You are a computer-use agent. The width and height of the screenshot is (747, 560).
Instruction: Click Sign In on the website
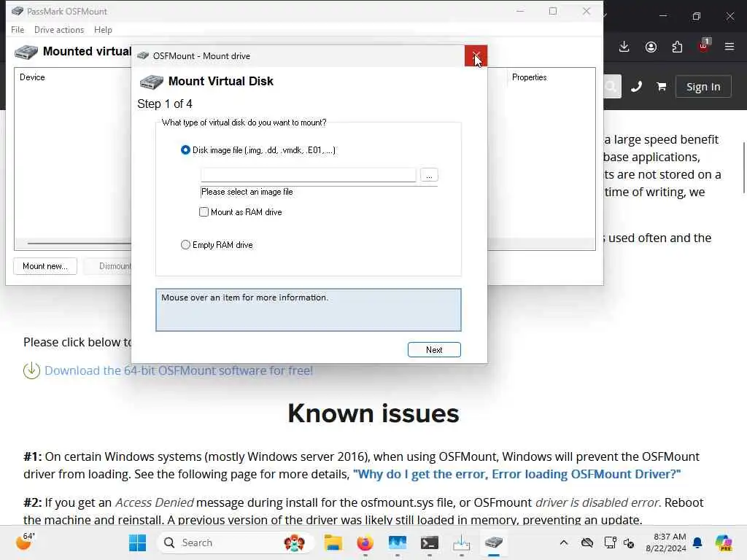click(703, 87)
